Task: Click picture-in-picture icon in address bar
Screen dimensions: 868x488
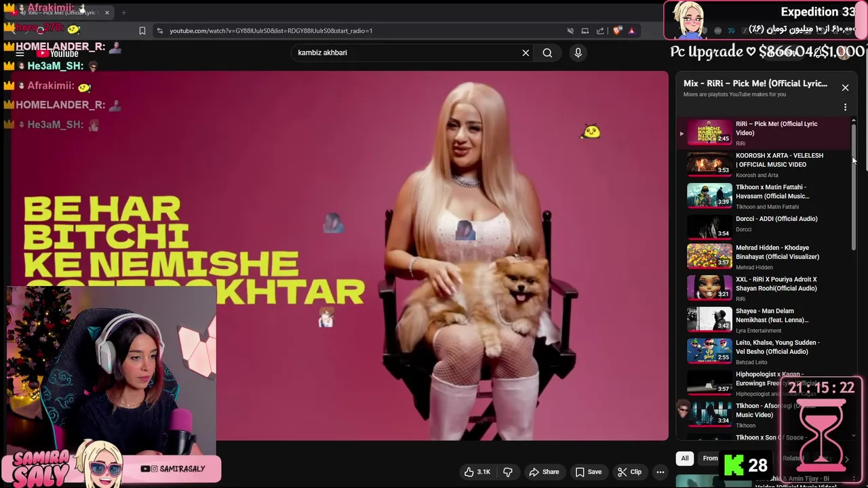Action: pyautogui.click(x=585, y=30)
